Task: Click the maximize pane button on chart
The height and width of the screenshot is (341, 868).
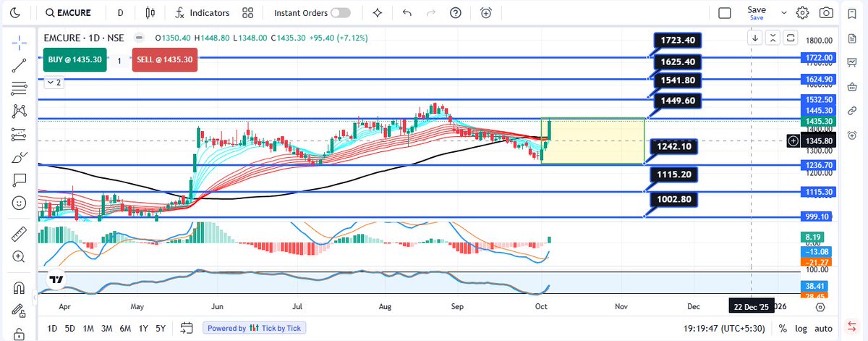Action: click(790, 38)
